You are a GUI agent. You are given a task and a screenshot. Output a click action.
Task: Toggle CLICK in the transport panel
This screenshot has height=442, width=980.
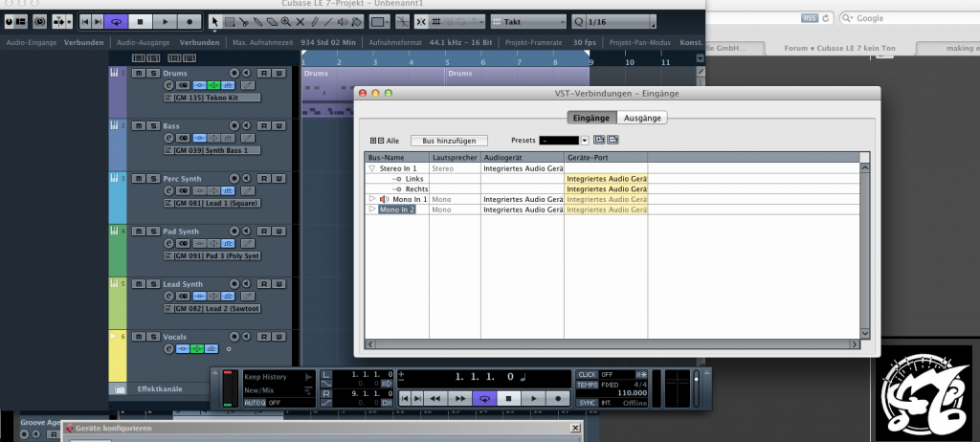(x=587, y=374)
